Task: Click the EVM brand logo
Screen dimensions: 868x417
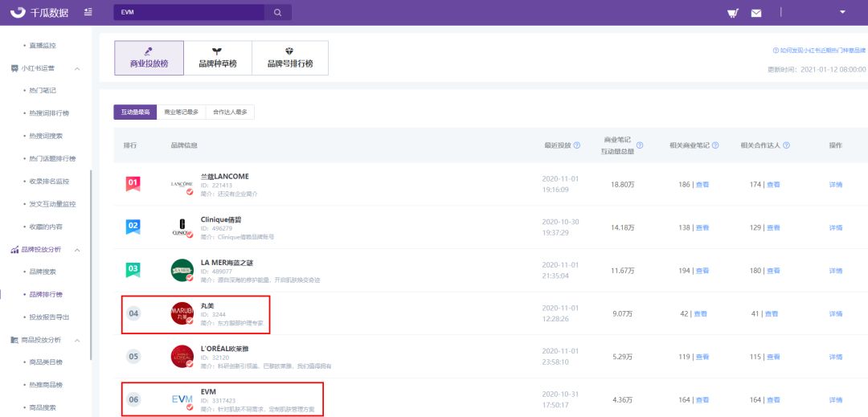Action: (182, 399)
